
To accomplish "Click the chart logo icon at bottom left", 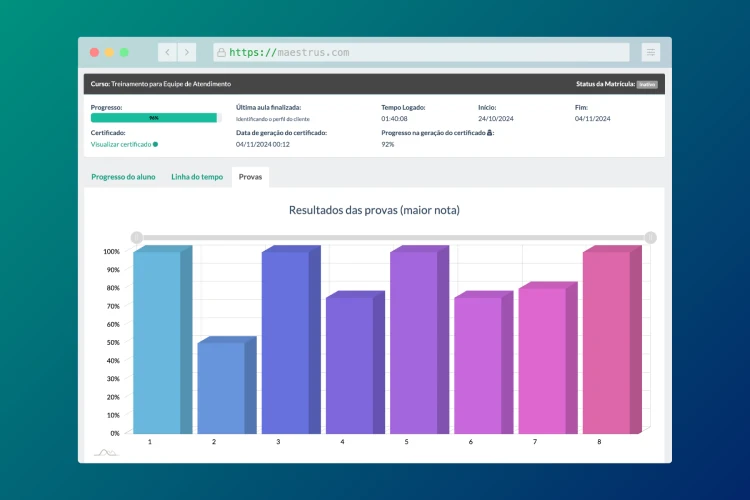I will pos(105,453).
